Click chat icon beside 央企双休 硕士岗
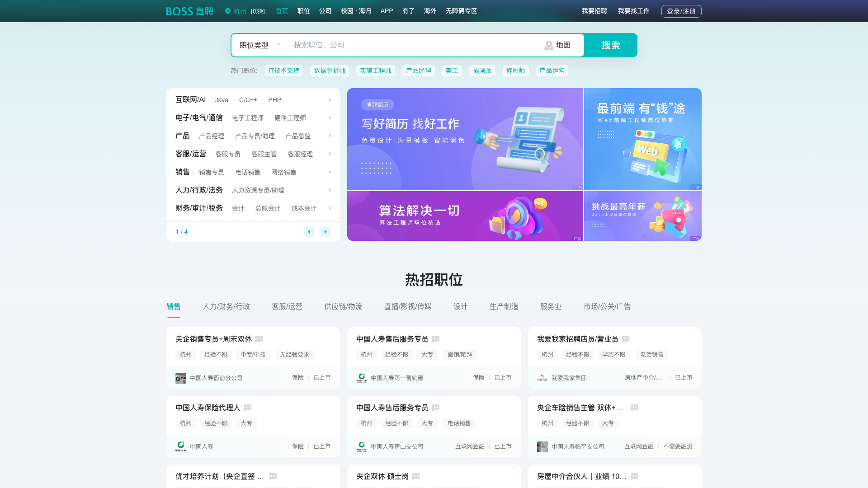 point(416,476)
